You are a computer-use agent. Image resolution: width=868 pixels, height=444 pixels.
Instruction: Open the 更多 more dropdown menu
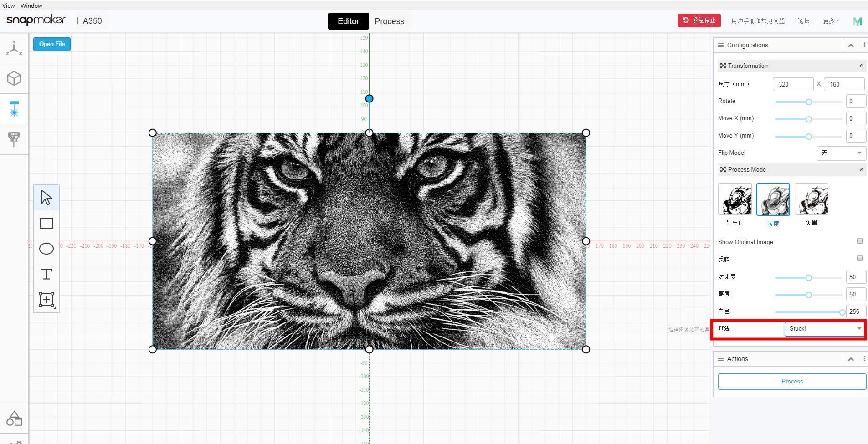tap(831, 21)
